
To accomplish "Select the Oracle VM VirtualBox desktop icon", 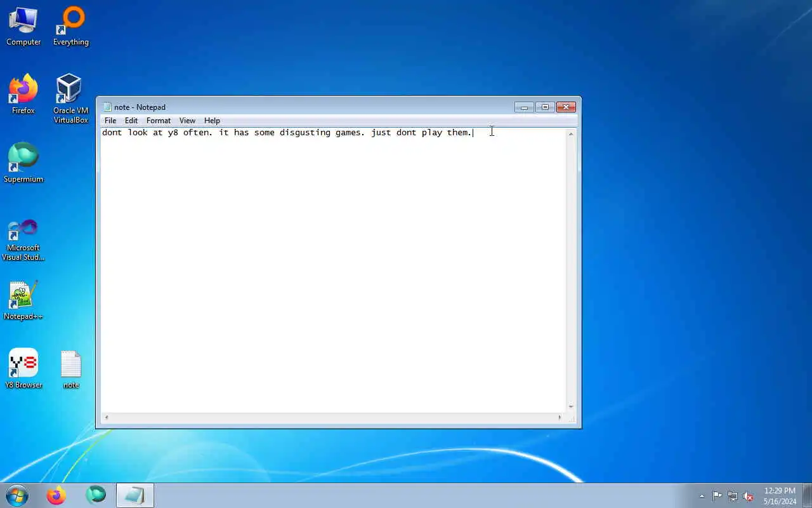I will click(x=70, y=99).
